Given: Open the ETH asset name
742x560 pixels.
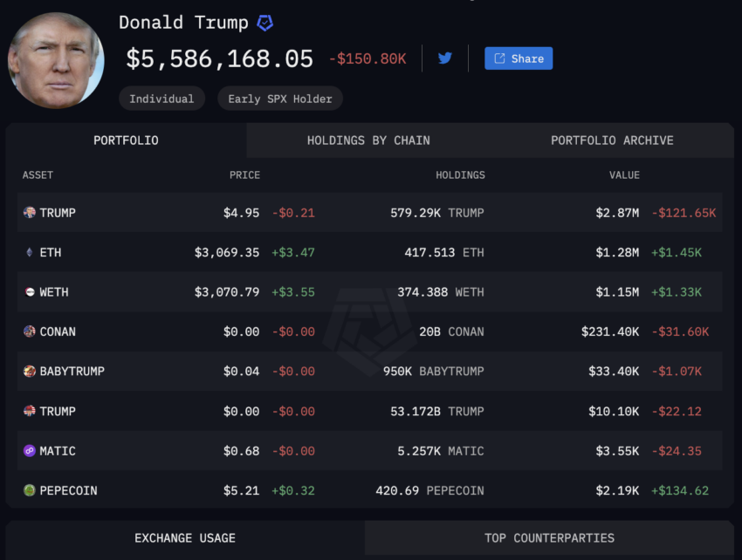Looking at the screenshot, I should (51, 253).
